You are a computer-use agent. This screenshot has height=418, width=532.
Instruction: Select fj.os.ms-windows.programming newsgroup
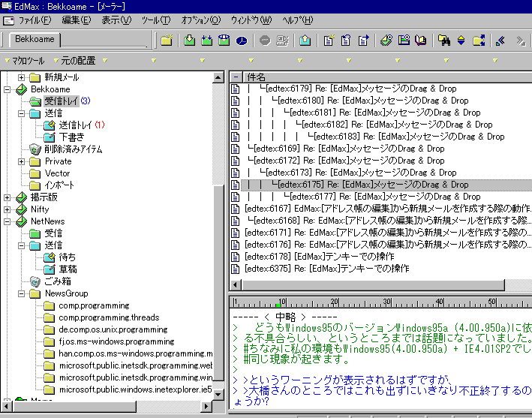pos(116,341)
